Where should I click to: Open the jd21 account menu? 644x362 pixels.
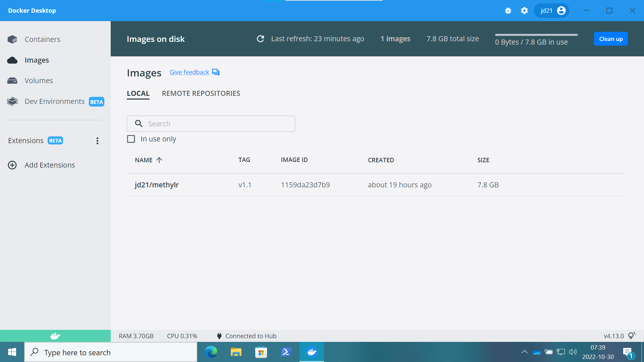pyautogui.click(x=552, y=11)
